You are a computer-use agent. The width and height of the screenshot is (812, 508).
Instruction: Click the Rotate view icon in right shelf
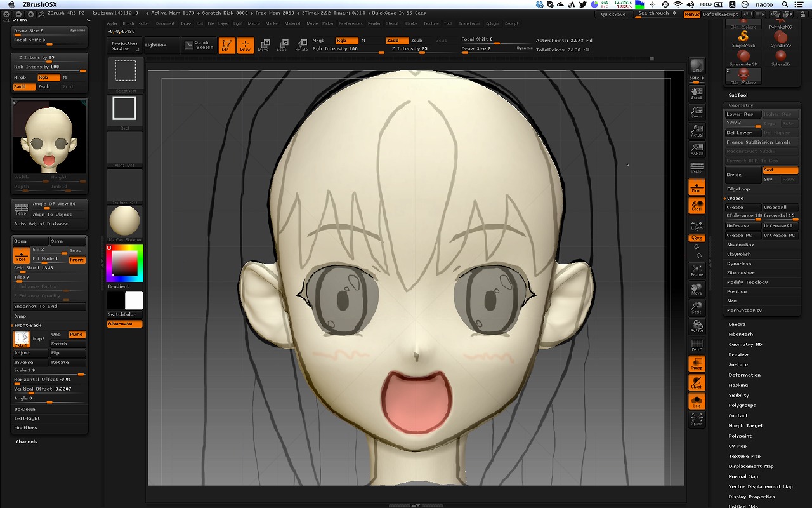coord(697,326)
